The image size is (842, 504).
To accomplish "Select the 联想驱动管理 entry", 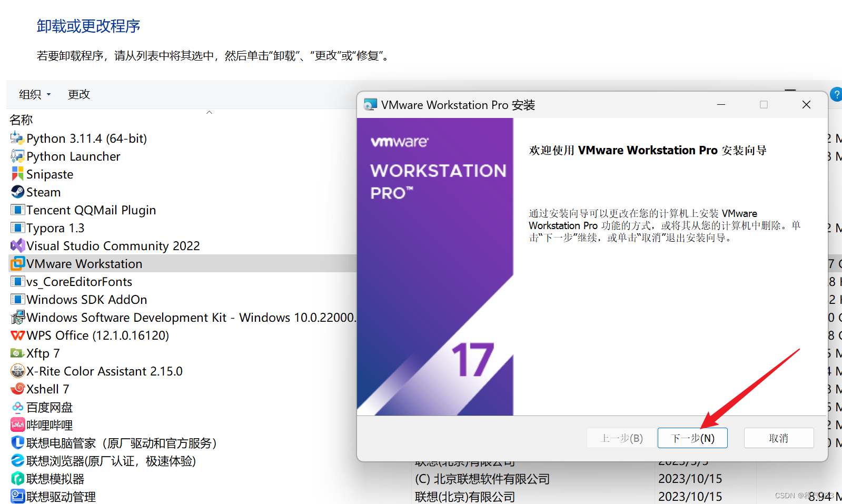I will (61, 497).
